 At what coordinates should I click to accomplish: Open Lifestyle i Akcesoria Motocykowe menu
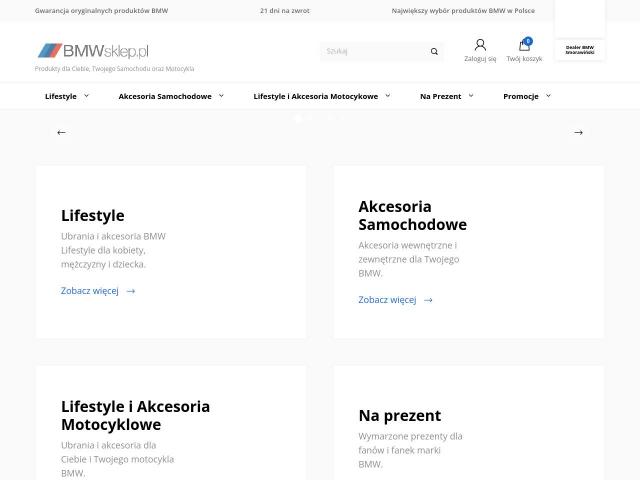pyautogui.click(x=316, y=96)
